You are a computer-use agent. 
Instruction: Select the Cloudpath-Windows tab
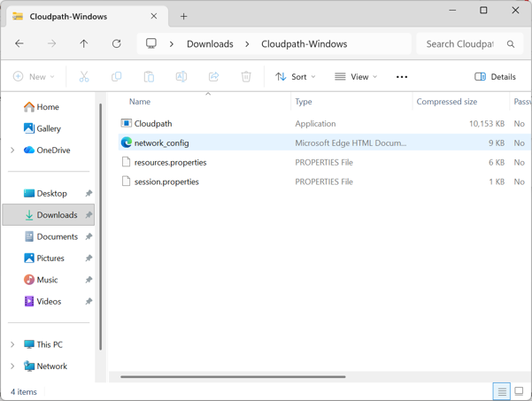(x=87, y=16)
